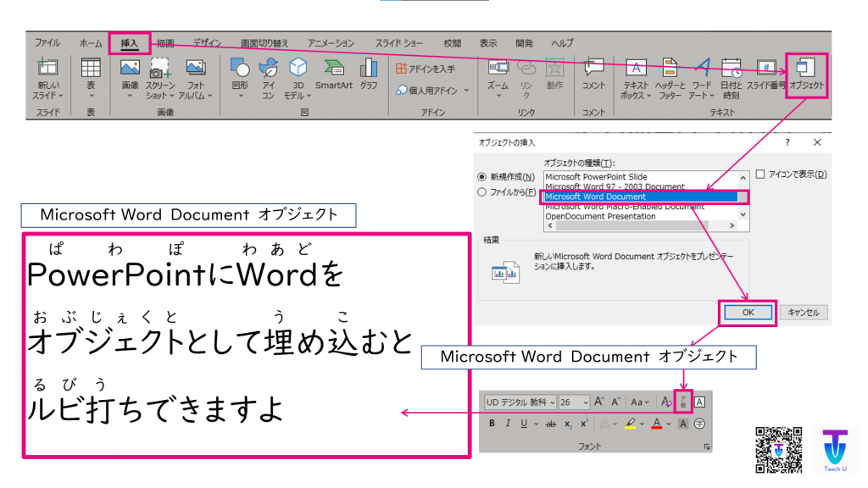The image size is (868, 488).
Task: Insert a SmartArt graphic
Action: [334, 74]
